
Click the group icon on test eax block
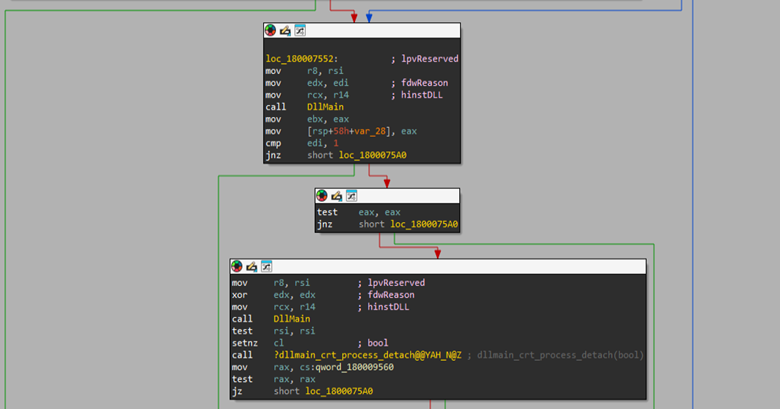click(x=350, y=196)
